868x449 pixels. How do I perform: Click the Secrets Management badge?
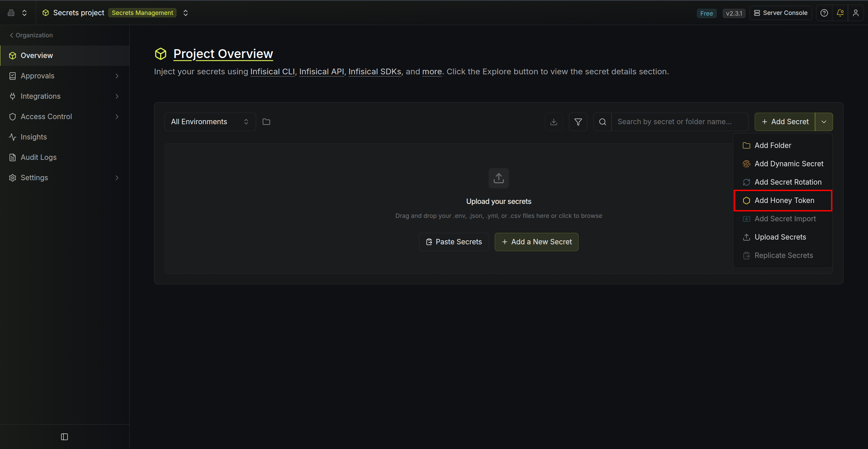pos(143,13)
